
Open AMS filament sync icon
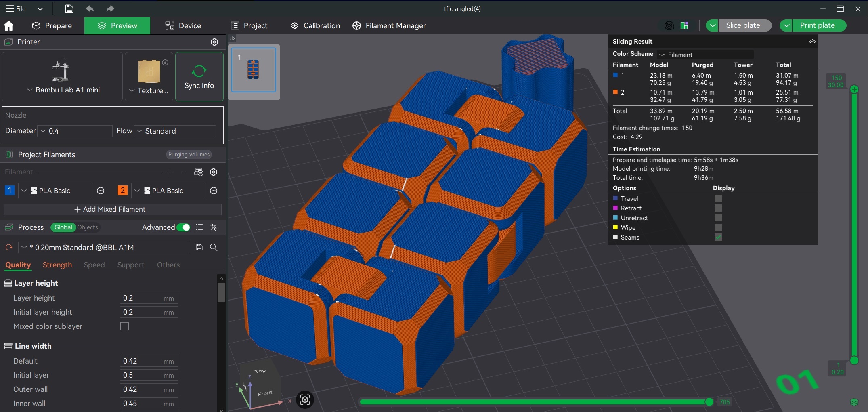tap(199, 172)
